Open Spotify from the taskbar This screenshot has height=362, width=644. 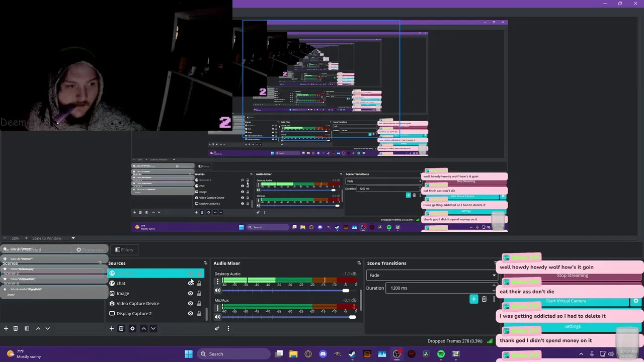coord(441,354)
